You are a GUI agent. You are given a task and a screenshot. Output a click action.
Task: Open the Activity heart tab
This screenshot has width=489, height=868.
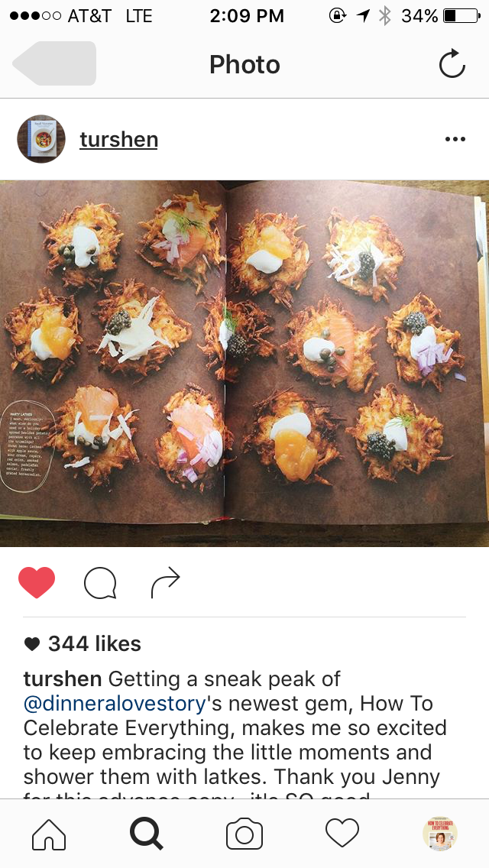pos(342,833)
